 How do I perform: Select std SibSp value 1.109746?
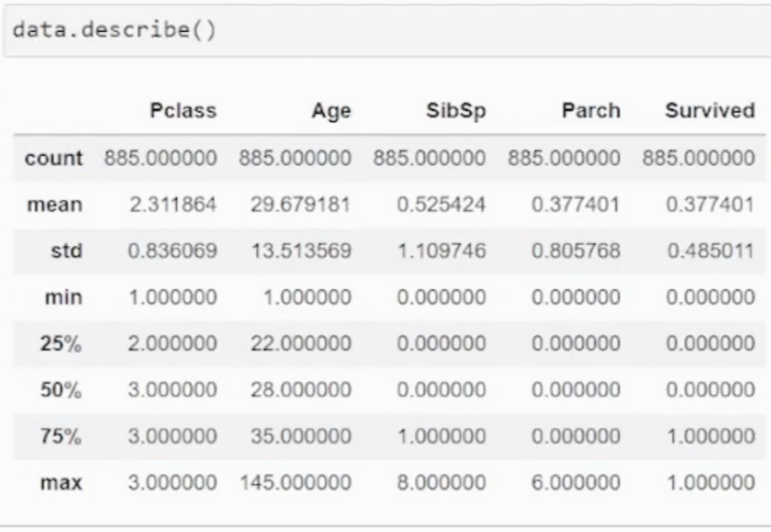(x=442, y=251)
